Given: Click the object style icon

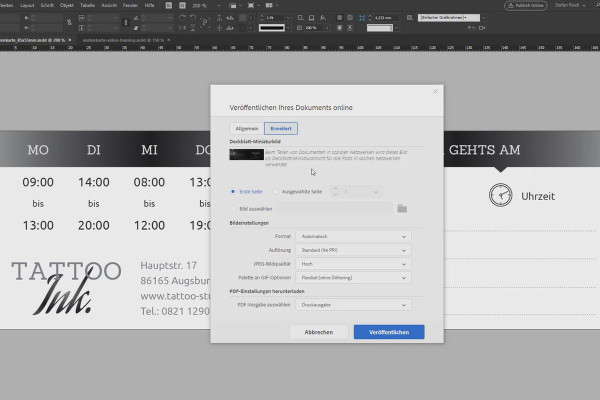Looking at the screenshot, I should (x=410, y=18).
